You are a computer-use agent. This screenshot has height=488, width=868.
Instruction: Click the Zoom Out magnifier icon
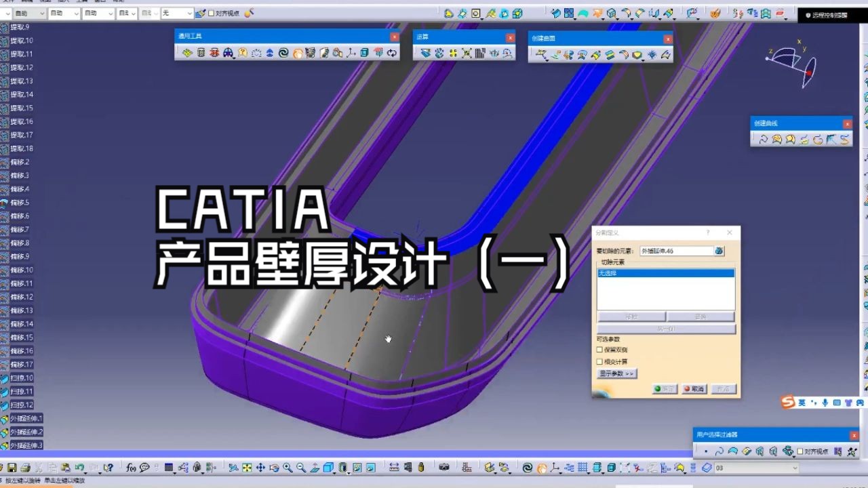301,468
